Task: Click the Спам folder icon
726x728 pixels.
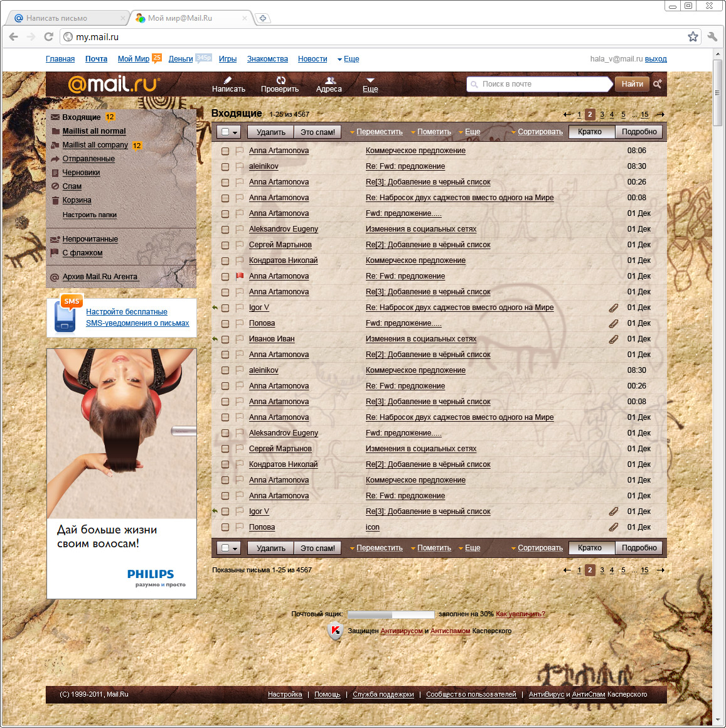Action: coord(55,186)
